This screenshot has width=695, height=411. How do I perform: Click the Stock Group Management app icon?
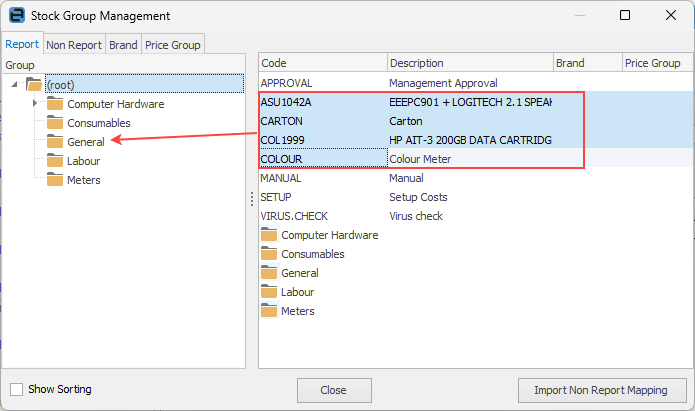pyautogui.click(x=17, y=16)
